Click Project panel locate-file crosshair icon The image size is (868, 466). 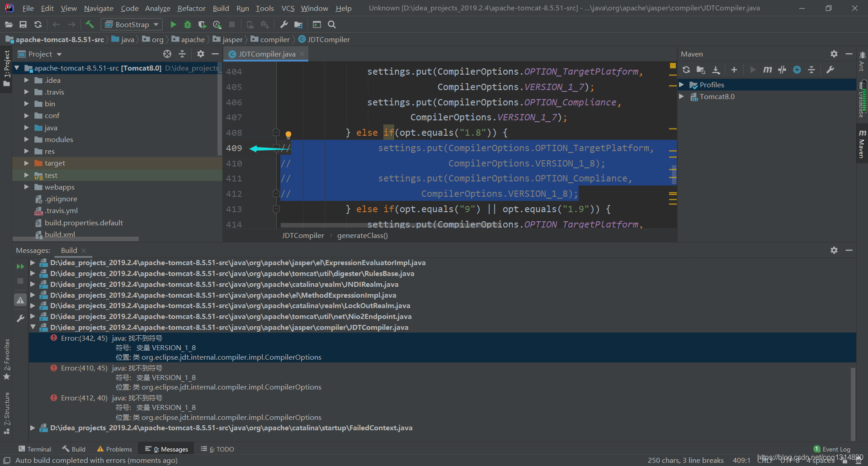[x=167, y=54]
